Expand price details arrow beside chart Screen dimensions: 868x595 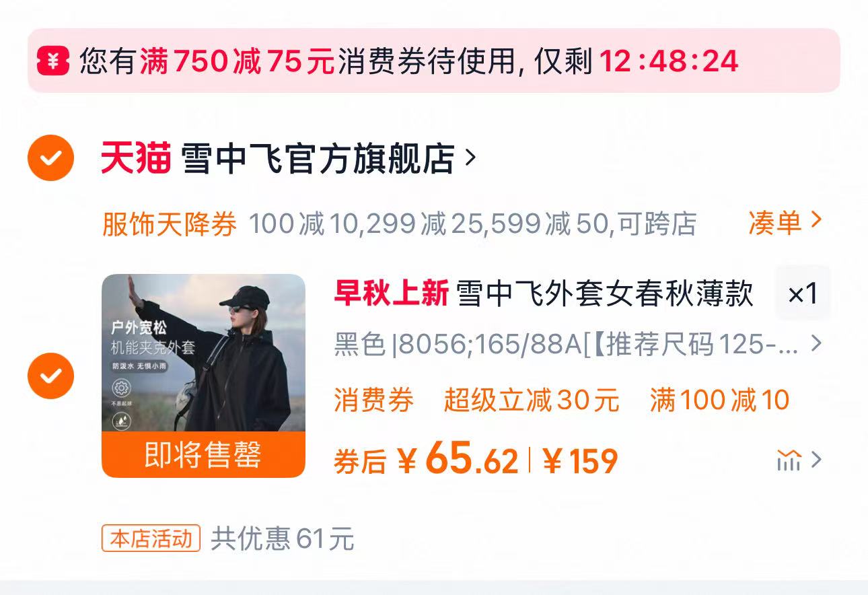point(816,460)
